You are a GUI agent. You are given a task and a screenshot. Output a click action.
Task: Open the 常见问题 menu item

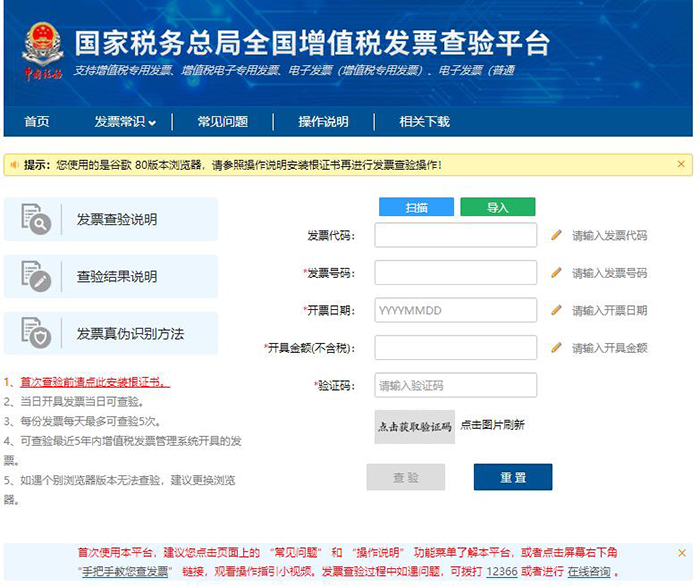(x=223, y=121)
